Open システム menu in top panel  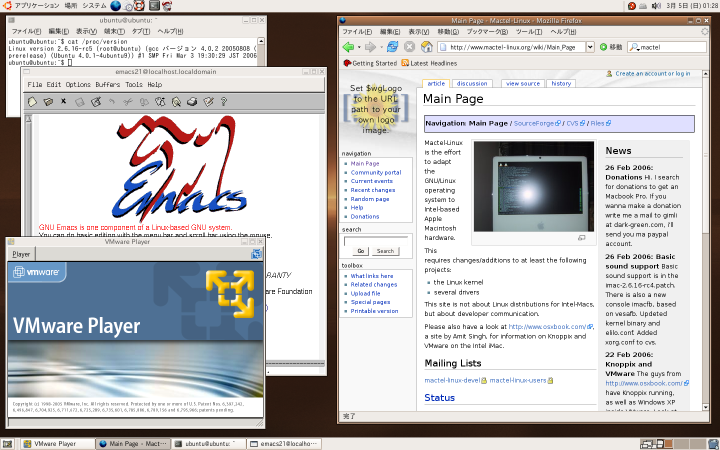click(94, 6)
